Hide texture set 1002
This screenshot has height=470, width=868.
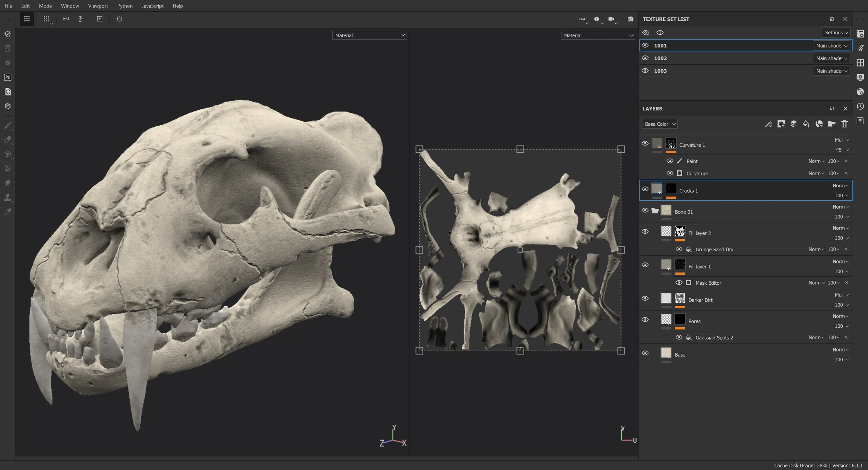[x=645, y=58]
